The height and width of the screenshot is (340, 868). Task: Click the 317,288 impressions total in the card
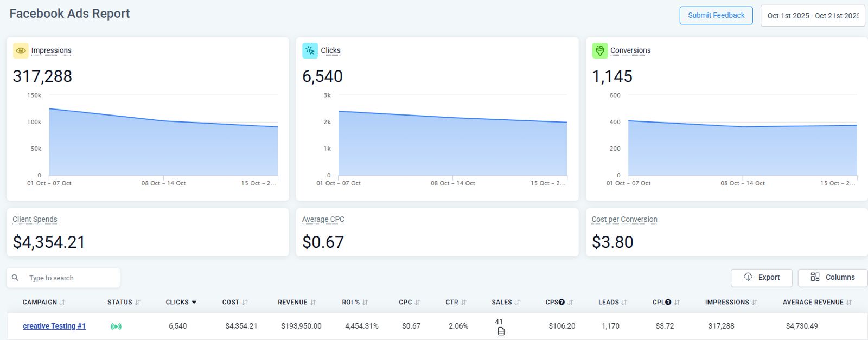click(42, 76)
